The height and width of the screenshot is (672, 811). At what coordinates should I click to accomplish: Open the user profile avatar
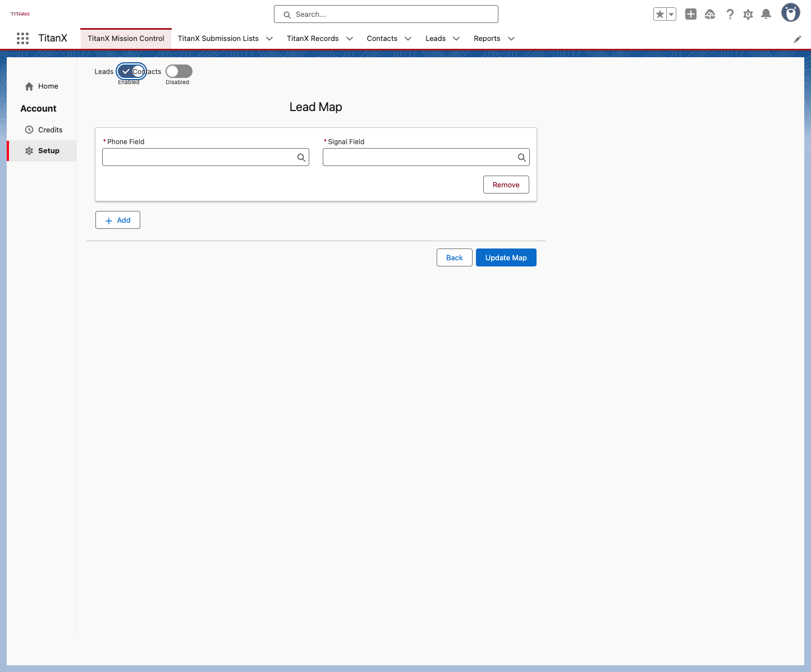[x=791, y=12]
